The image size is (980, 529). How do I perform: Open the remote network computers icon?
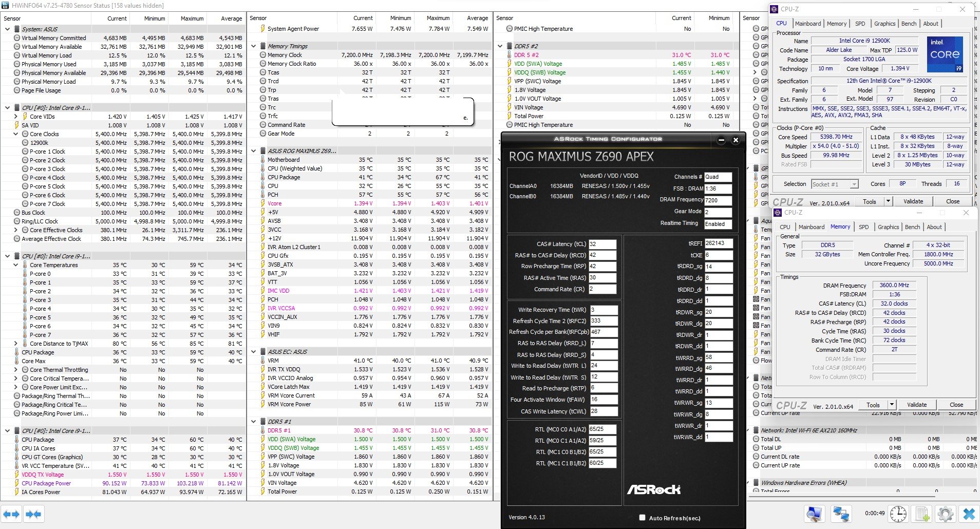(841, 514)
